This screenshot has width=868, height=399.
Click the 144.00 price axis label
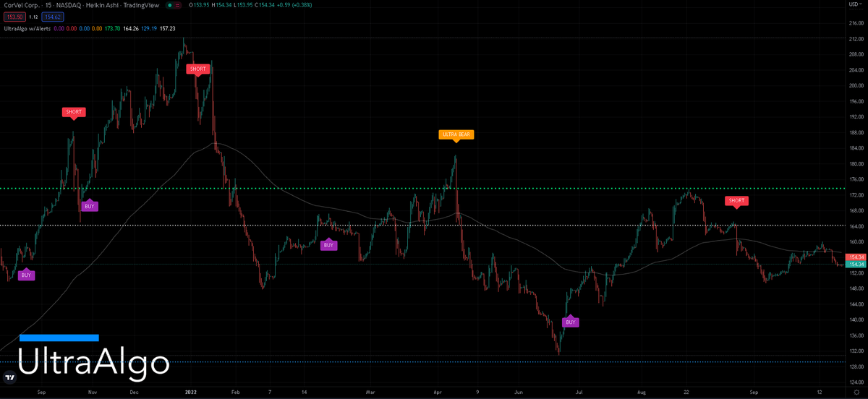click(856, 304)
